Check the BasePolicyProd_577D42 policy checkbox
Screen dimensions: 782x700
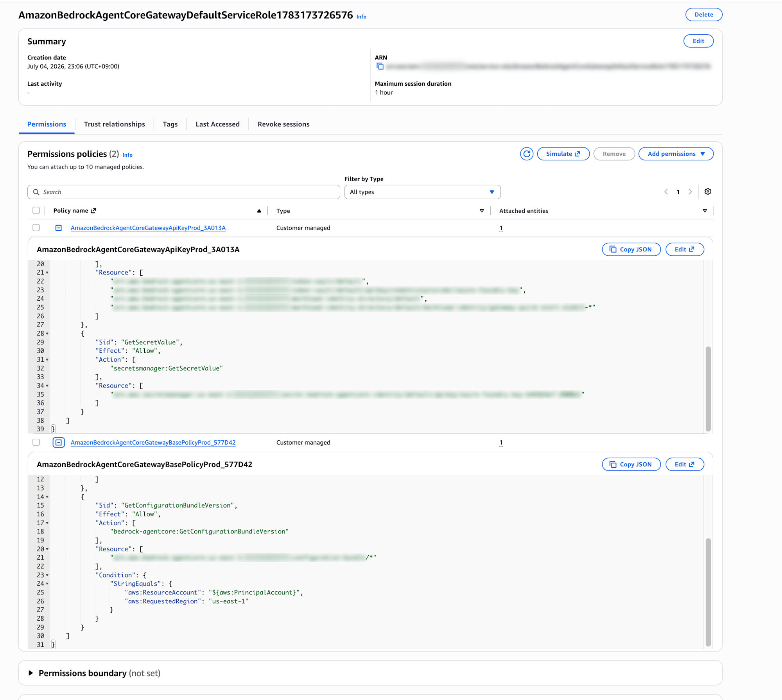click(x=36, y=443)
